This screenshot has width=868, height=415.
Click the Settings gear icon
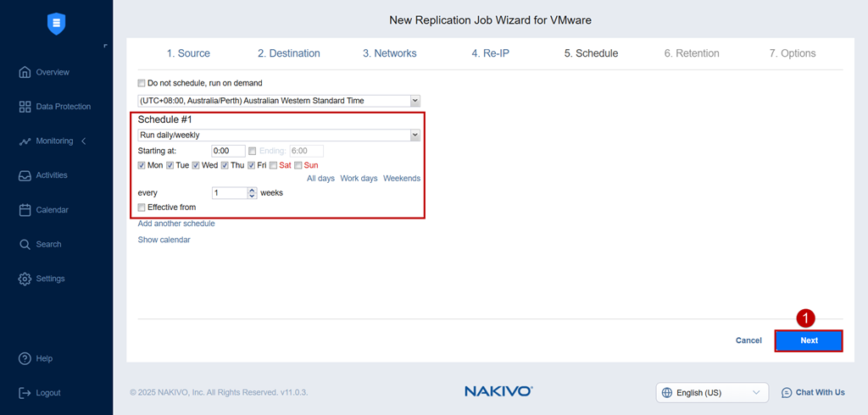25,279
